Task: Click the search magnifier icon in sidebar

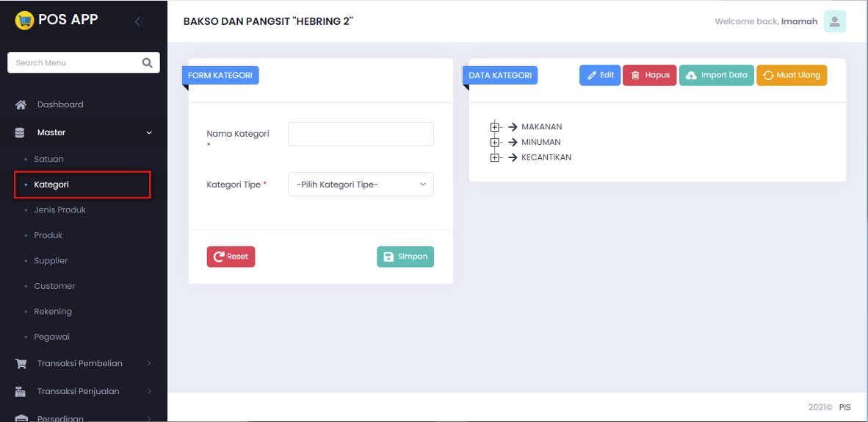Action: 147,62
